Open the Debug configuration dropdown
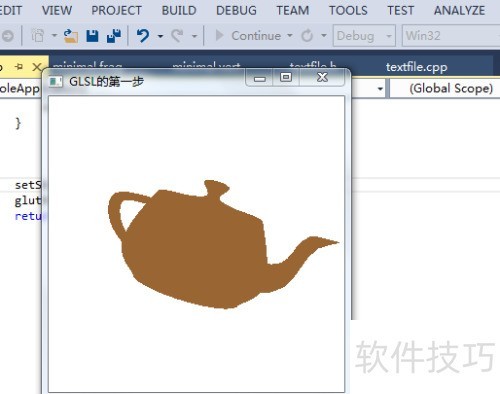The height and width of the screenshot is (394, 500). click(364, 35)
